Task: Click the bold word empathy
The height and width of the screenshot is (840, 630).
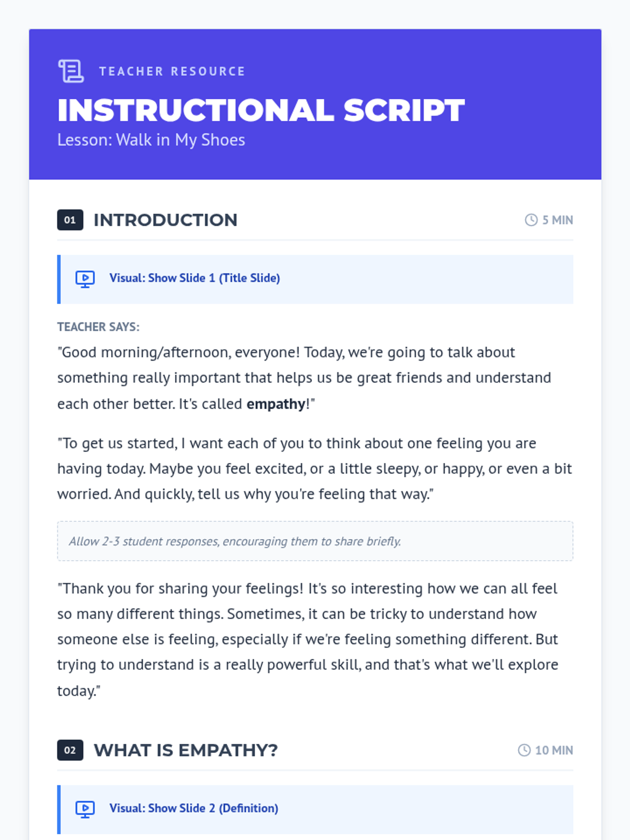Action: (276, 404)
